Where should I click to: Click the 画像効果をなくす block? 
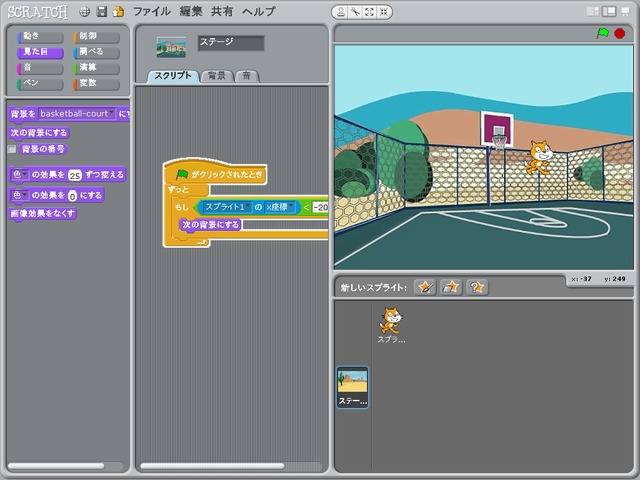pyautogui.click(x=42, y=214)
